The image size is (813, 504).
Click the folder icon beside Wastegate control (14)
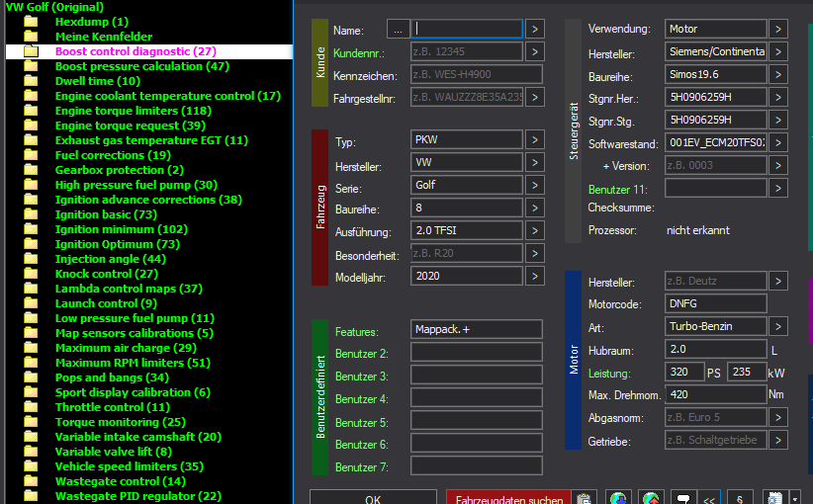tap(31, 481)
